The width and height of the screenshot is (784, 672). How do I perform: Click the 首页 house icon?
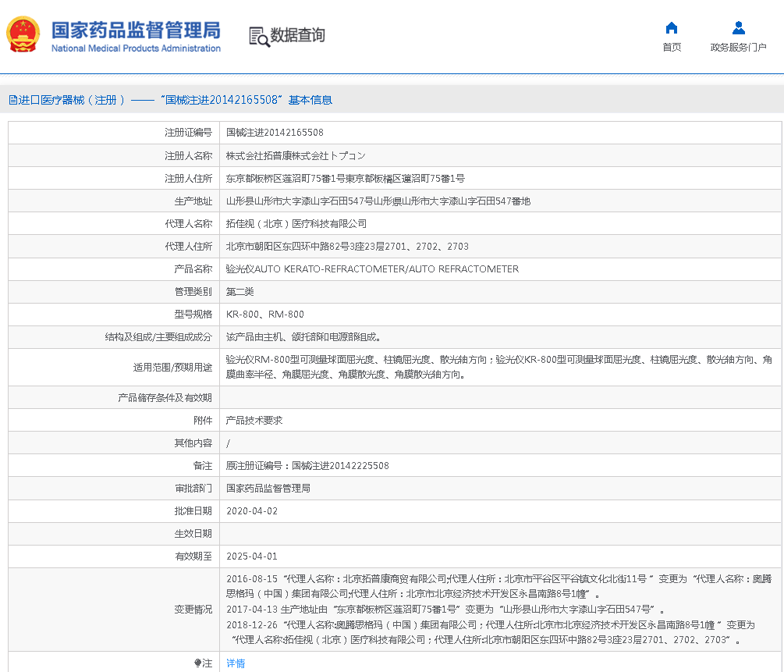tap(671, 28)
